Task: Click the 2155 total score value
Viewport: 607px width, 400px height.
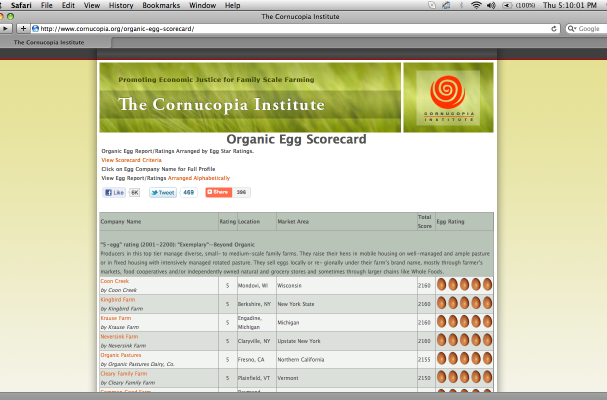Action: (424, 360)
